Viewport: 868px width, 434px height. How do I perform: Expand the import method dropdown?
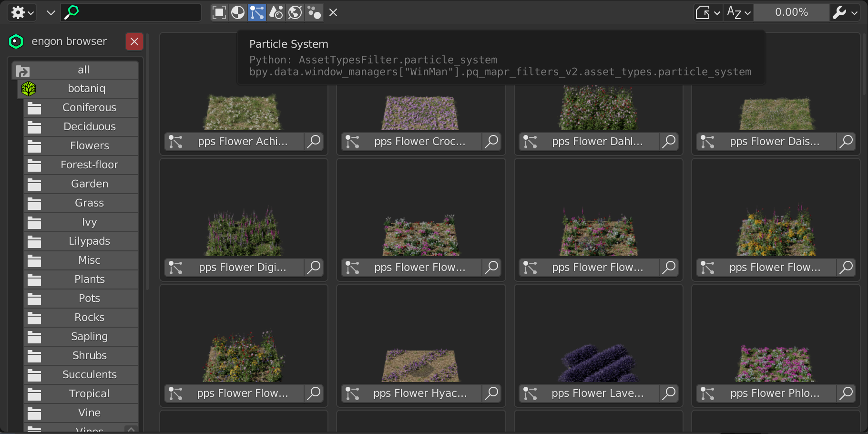pos(707,12)
